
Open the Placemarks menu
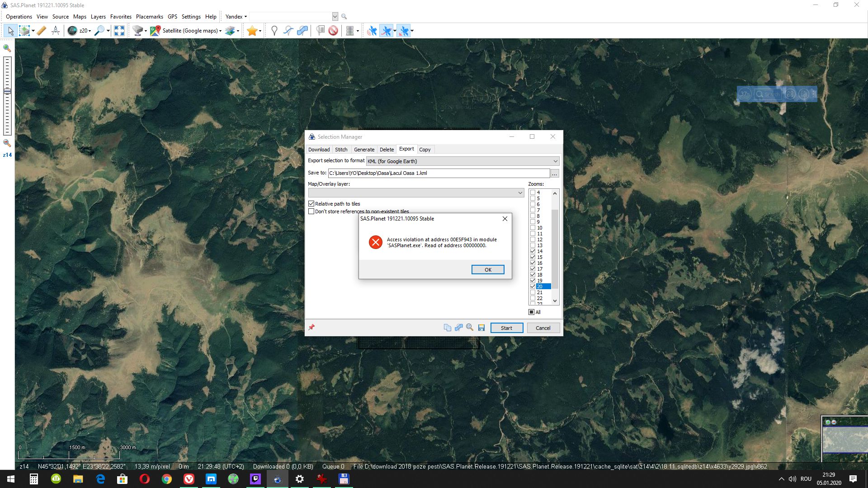(149, 17)
